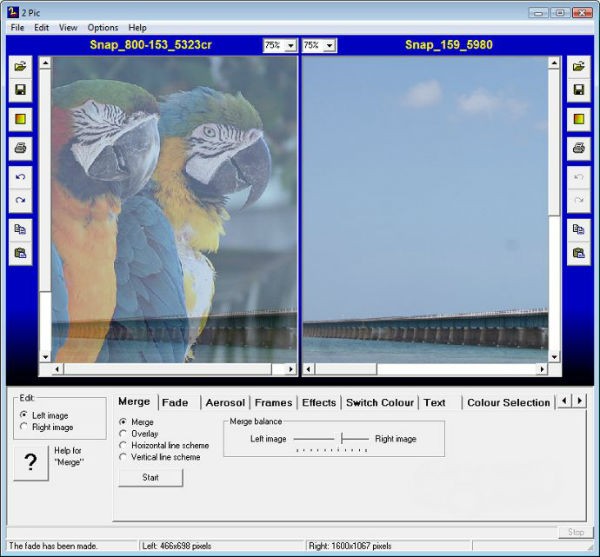Select the Right image edit option
Viewport: 600px width, 557px height.
point(24,428)
